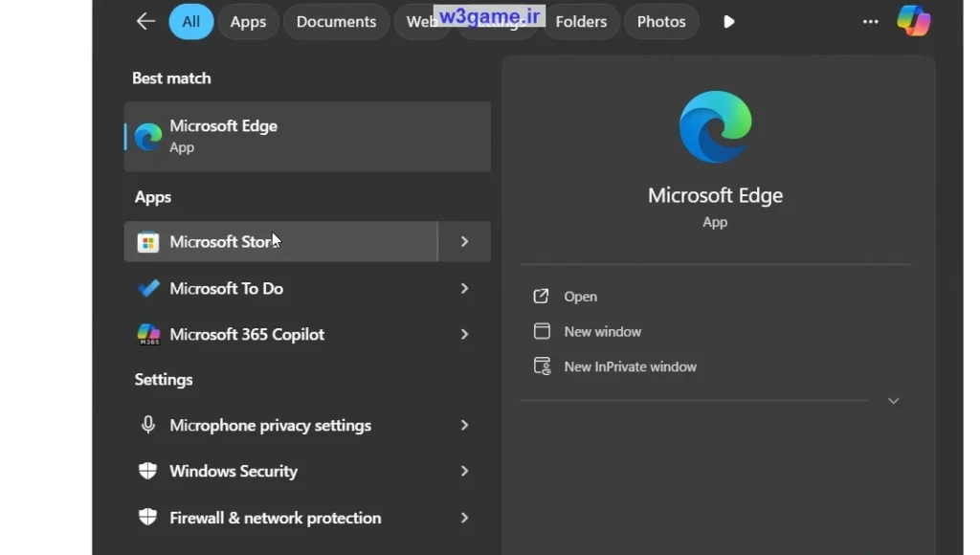Open Microphone privacy settings result
Viewport: 980px width, 555px height.
pos(280,425)
